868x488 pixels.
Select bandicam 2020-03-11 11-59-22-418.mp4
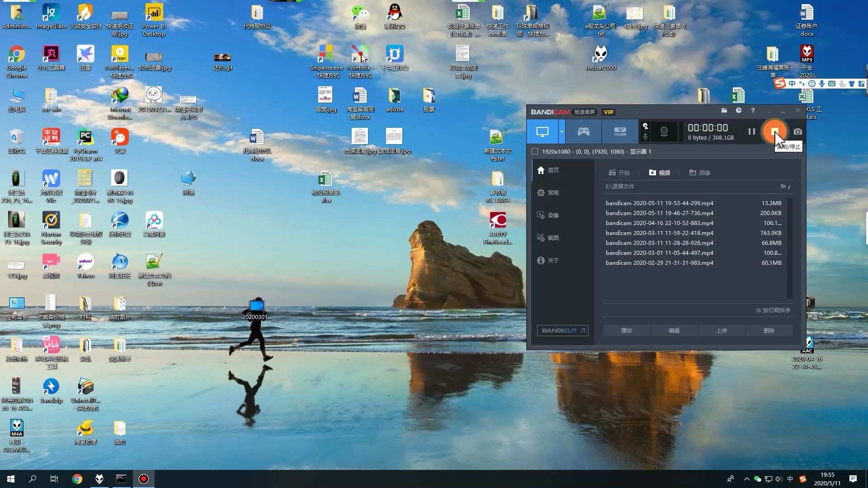pyautogui.click(x=694, y=233)
